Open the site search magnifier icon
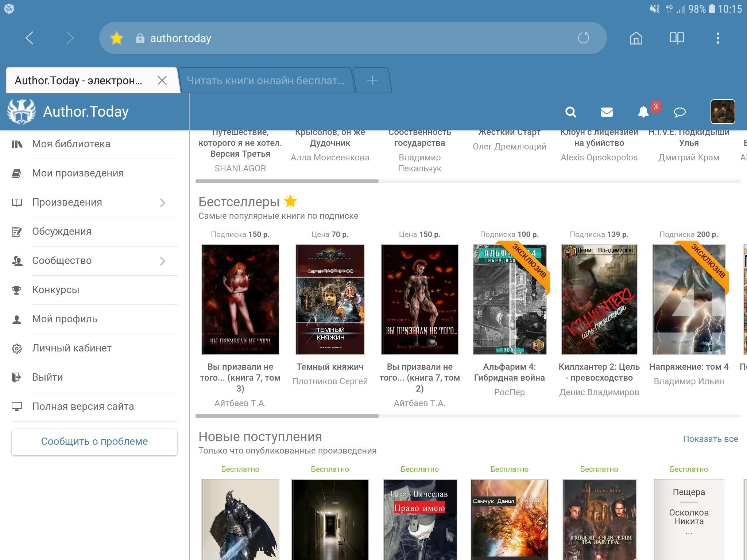This screenshot has height=560, width=747. pos(570,112)
